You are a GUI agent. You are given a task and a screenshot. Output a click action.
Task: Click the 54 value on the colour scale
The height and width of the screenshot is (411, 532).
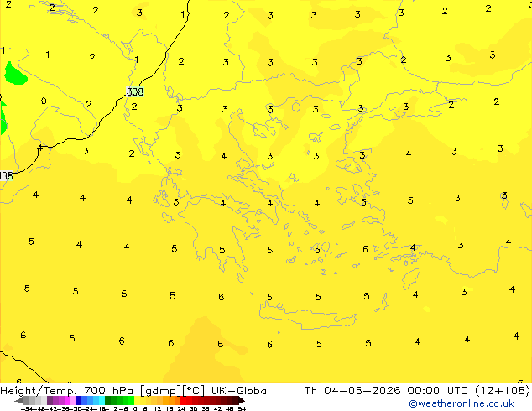242,408
